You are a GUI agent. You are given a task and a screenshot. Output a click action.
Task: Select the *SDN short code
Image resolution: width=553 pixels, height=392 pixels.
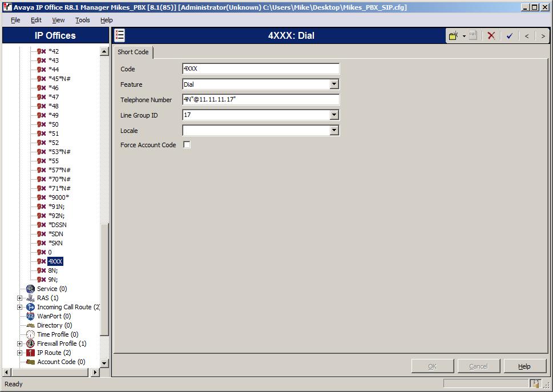coord(56,234)
